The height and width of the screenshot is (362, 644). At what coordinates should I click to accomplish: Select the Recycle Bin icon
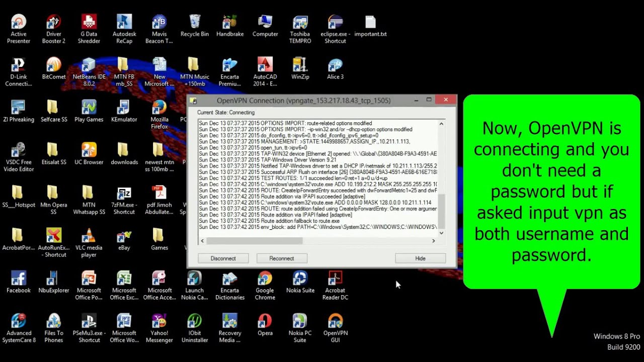pos(195,26)
